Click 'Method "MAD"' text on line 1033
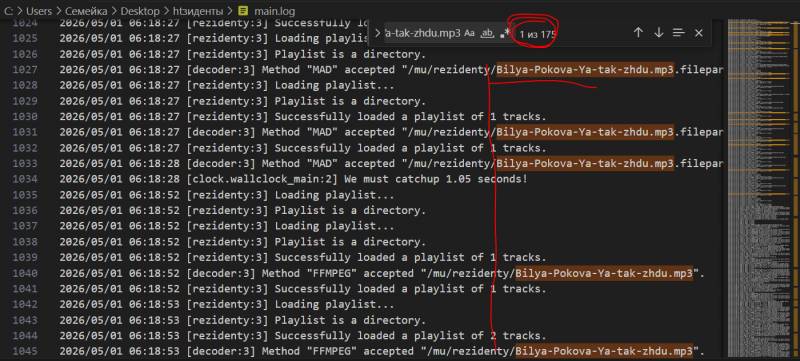The image size is (800, 361). tap(300, 164)
